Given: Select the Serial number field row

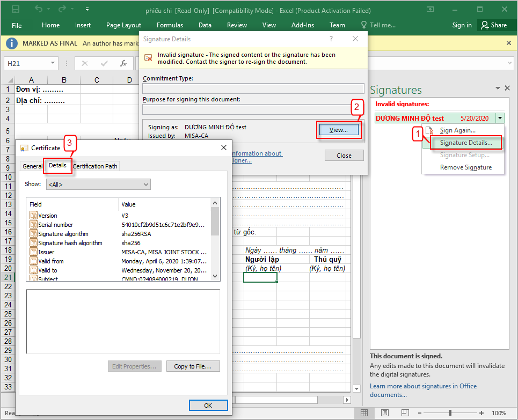Looking at the screenshot, I should pyautogui.click(x=55, y=225).
